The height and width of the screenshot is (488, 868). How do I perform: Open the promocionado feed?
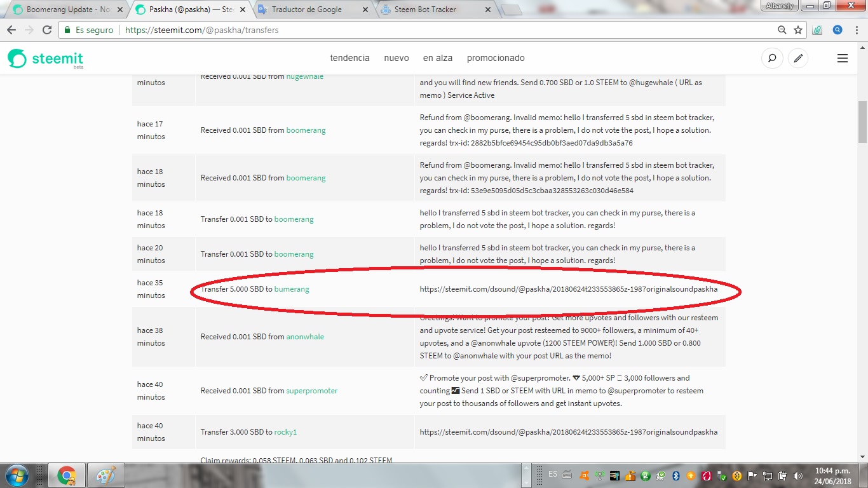[x=496, y=58]
